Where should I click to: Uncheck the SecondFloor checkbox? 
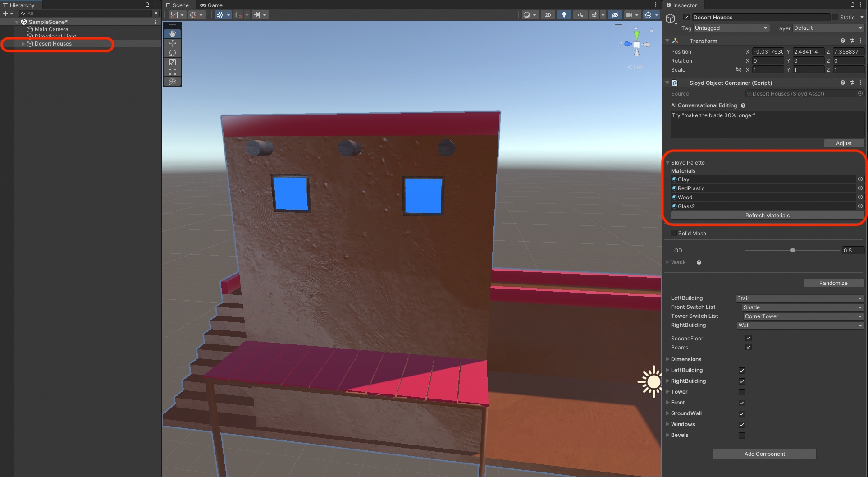coord(748,338)
